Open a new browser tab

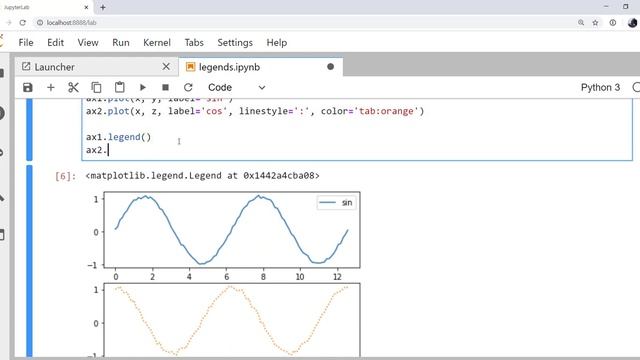coord(103,7)
